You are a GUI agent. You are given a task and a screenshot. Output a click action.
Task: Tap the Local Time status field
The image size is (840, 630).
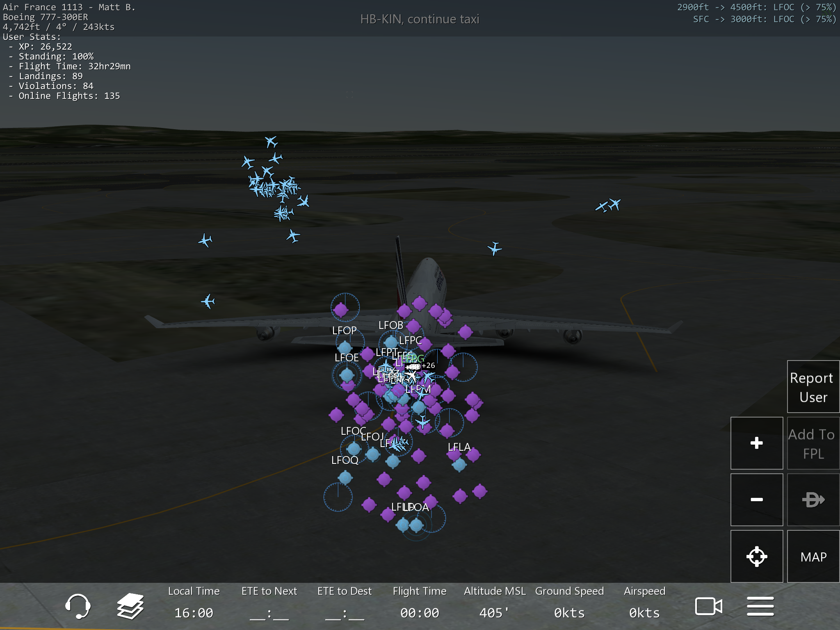point(194,603)
